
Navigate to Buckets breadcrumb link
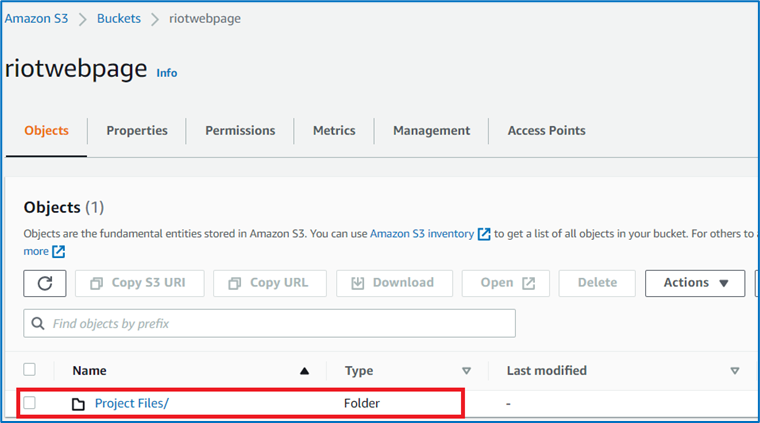click(x=119, y=19)
